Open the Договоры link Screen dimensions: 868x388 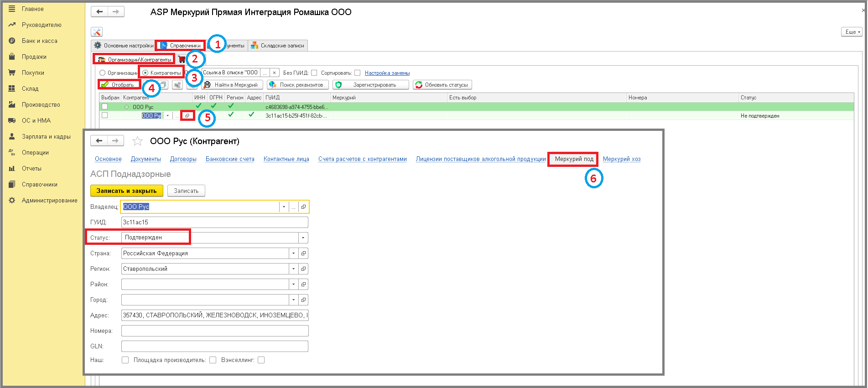pyautogui.click(x=183, y=159)
